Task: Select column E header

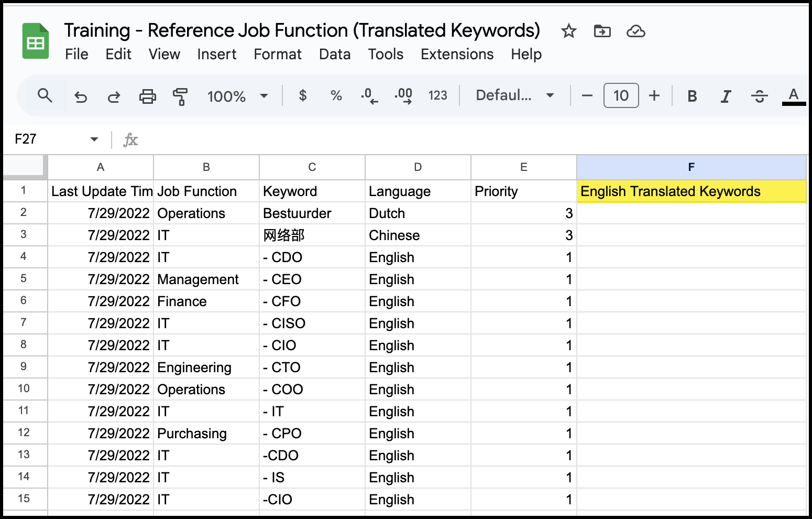Action: [524, 167]
